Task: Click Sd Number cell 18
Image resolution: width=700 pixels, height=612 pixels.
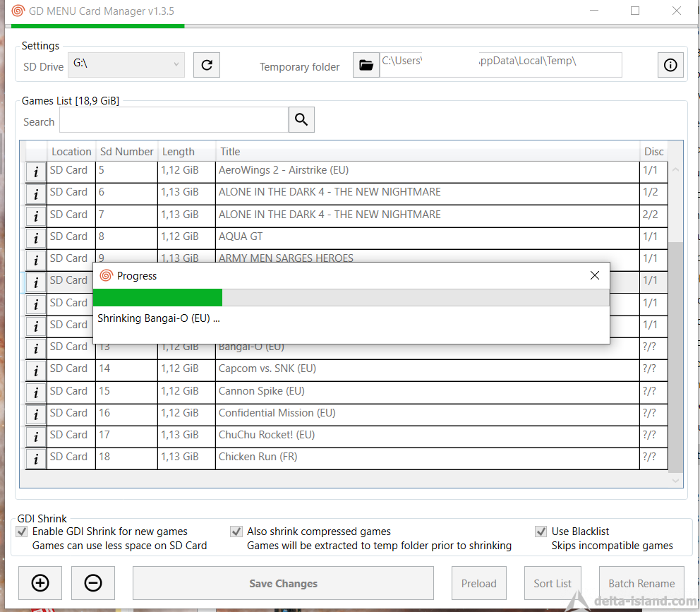Action: coord(126,459)
